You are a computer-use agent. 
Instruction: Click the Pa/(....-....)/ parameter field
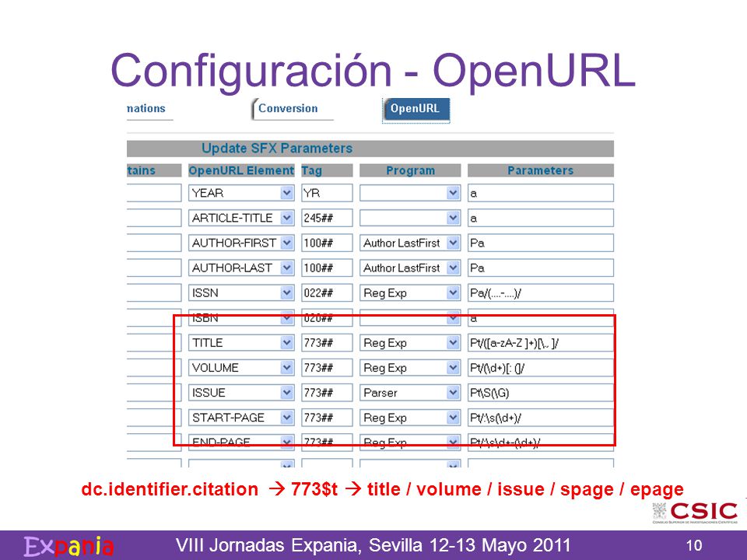540,293
